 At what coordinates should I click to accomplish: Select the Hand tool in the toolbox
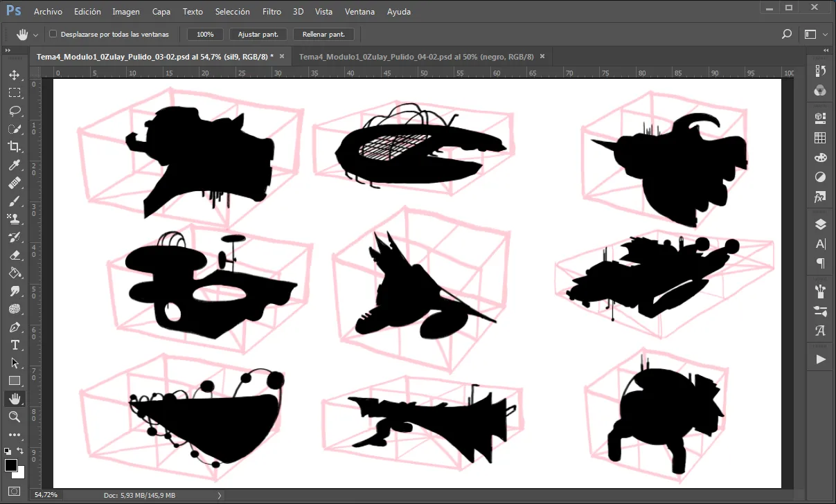pyautogui.click(x=15, y=399)
